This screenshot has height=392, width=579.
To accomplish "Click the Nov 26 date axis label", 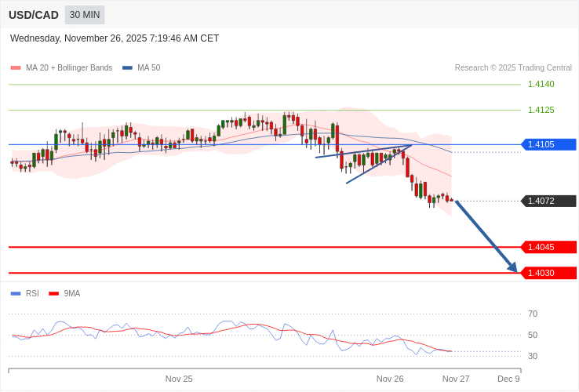I will point(390,379).
